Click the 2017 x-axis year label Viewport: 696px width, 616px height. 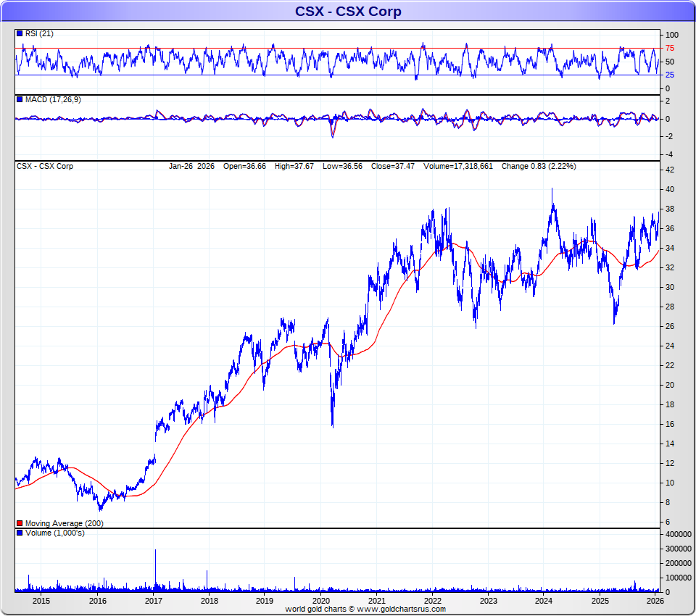pyautogui.click(x=154, y=601)
